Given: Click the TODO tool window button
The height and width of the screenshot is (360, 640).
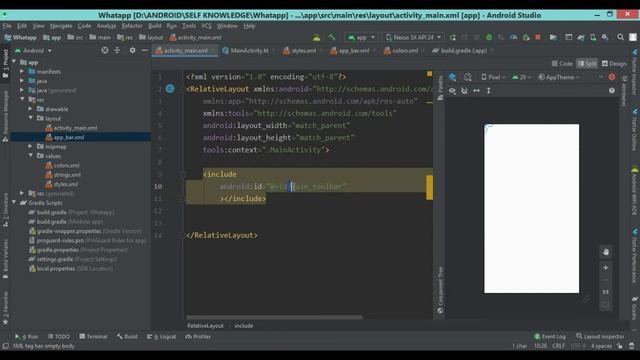Looking at the screenshot, I should point(59,337).
